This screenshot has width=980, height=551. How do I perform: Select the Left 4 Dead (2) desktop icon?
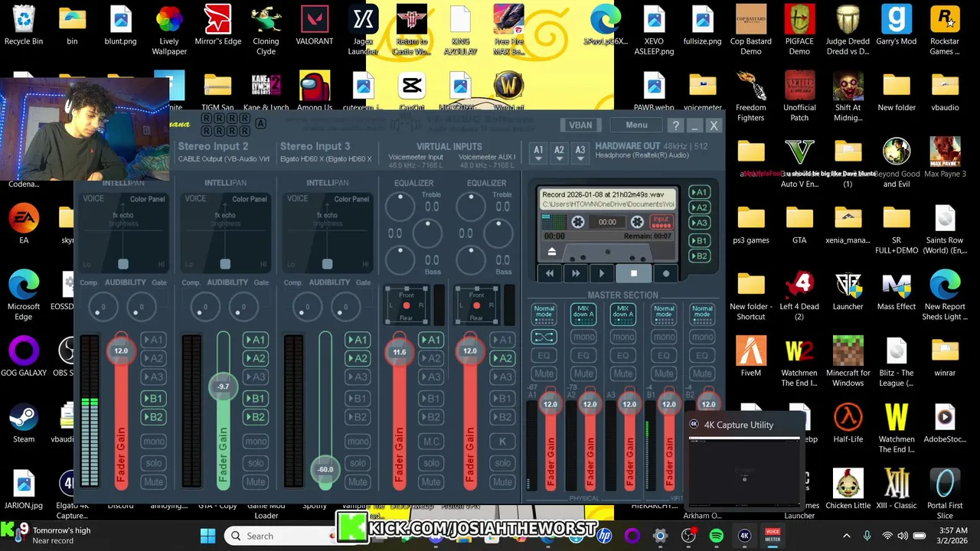click(x=799, y=296)
